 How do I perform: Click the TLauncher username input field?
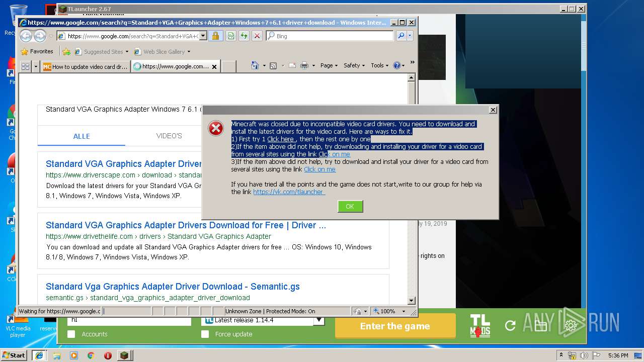pyautogui.click(x=129, y=320)
